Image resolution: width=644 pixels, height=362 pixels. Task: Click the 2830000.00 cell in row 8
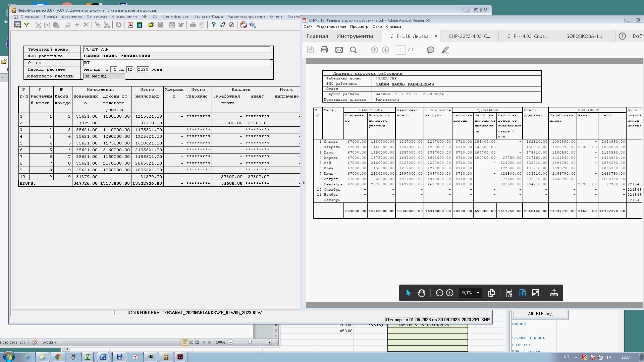[115, 163]
